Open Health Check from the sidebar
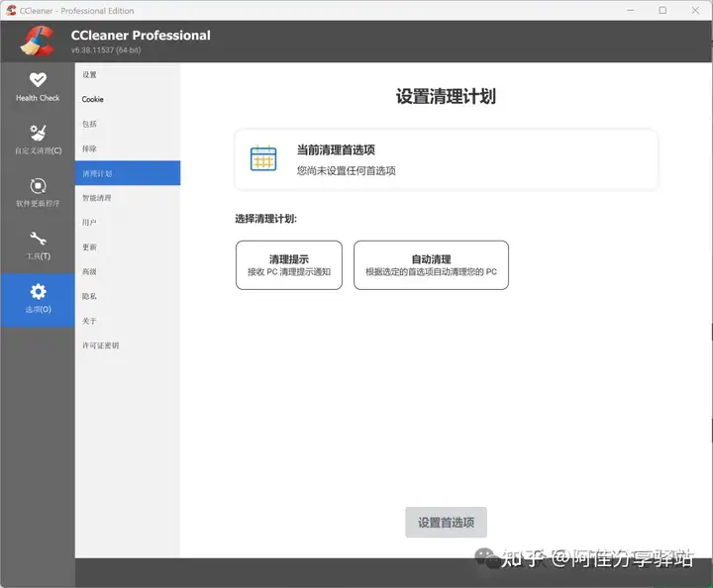This screenshot has height=588, width=713. pos(38,87)
